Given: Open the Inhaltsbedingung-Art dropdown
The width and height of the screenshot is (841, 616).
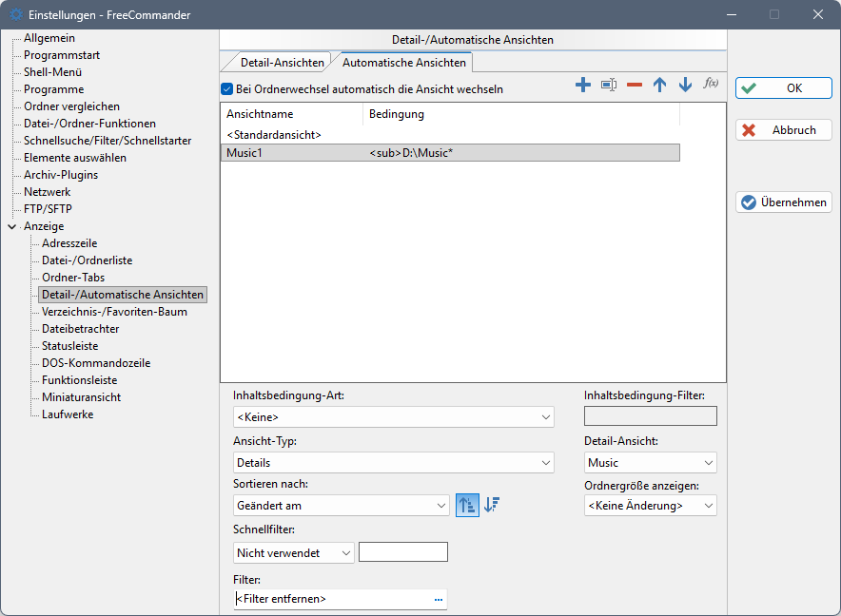Looking at the screenshot, I should pyautogui.click(x=394, y=416).
